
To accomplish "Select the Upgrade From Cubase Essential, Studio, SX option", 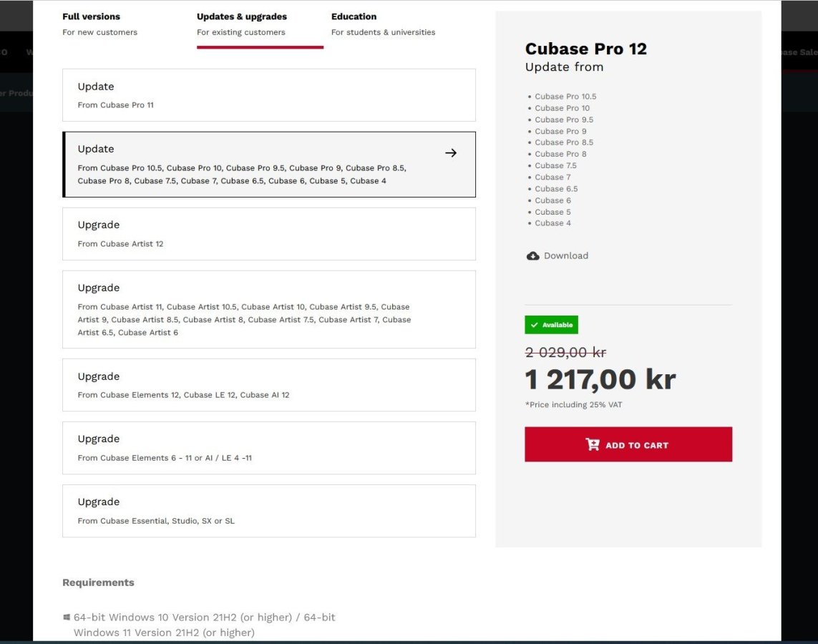I will [269, 511].
